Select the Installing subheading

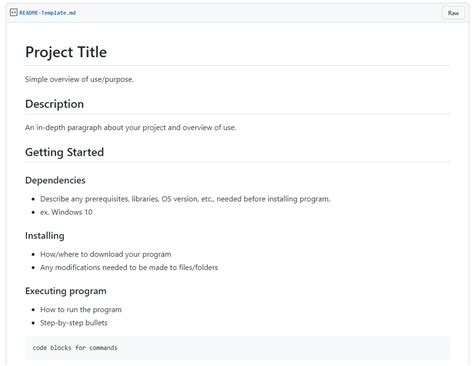(45, 236)
